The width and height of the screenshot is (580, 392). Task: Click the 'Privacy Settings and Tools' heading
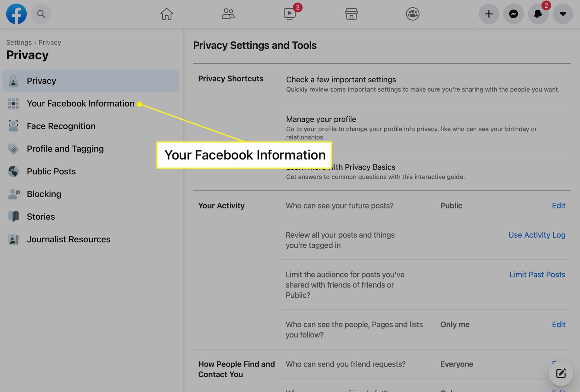click(255, 45)
